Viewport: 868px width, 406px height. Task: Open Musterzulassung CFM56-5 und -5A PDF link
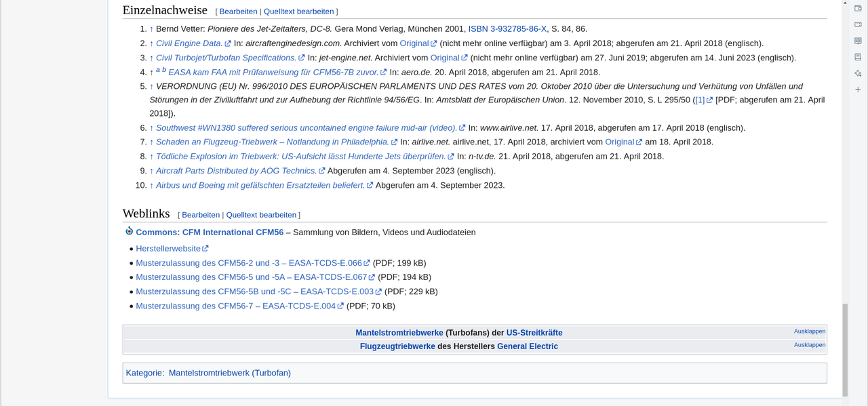(251, 277)
